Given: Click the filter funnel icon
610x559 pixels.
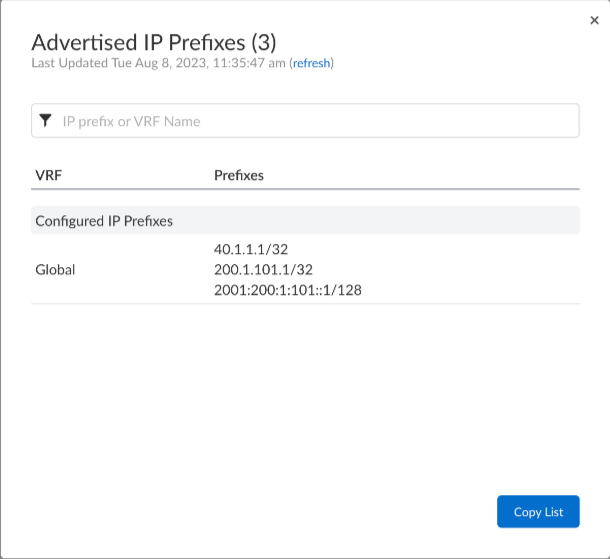Looking at the screenshot, I should 45,121.
